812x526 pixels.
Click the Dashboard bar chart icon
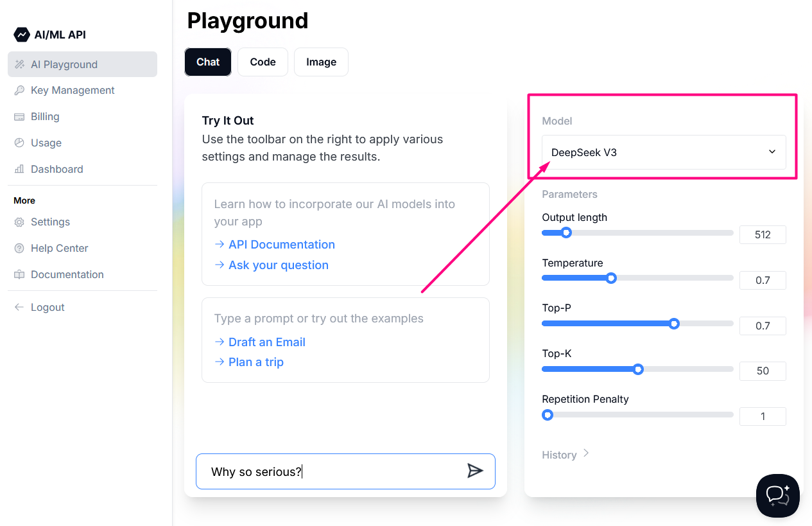(x=19, y=170)
